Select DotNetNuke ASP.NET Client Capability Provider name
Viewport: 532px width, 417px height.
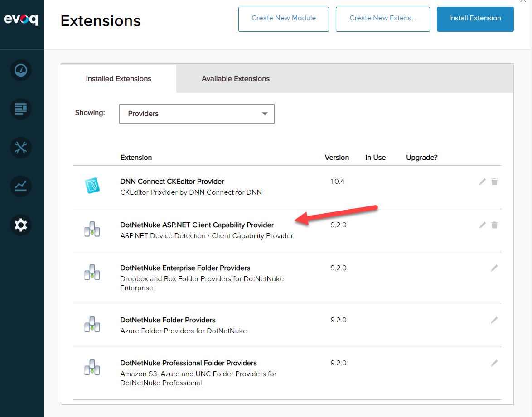(197, 225)
